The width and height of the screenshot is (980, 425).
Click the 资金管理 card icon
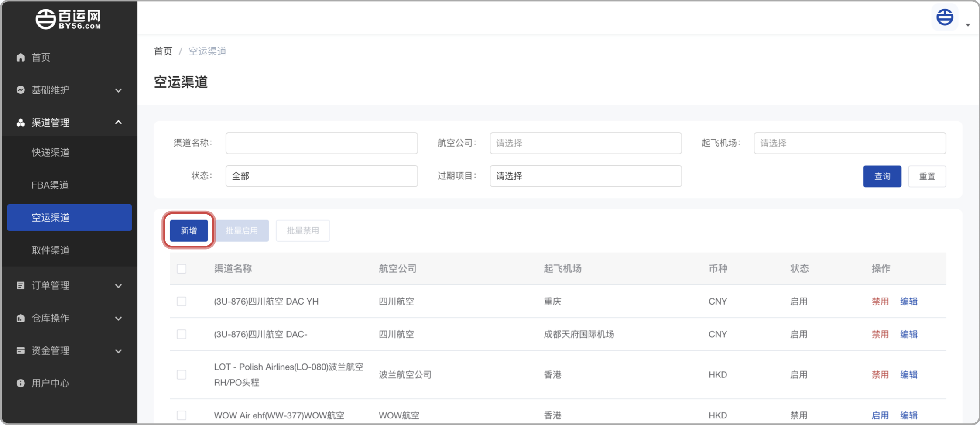[21, 351]
